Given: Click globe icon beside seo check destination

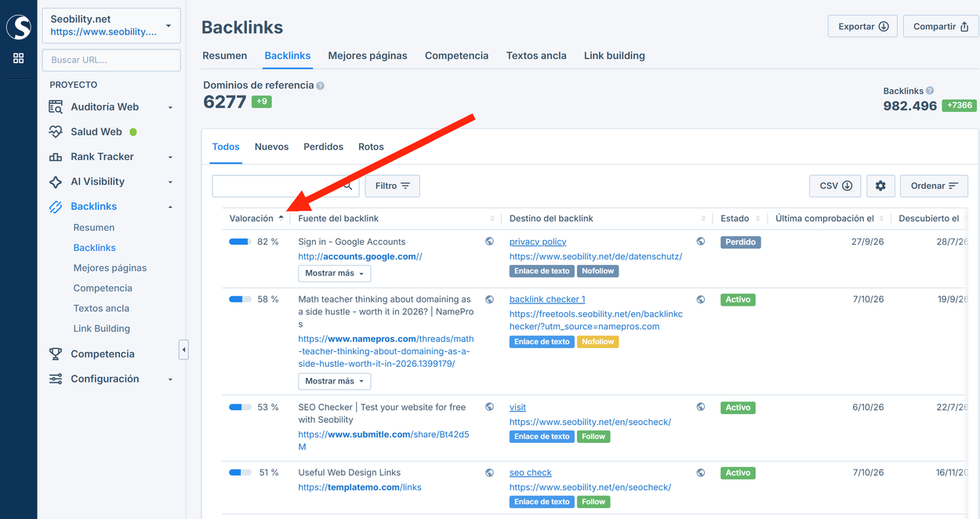Looking at the screenshot, I should pos(701,473).
